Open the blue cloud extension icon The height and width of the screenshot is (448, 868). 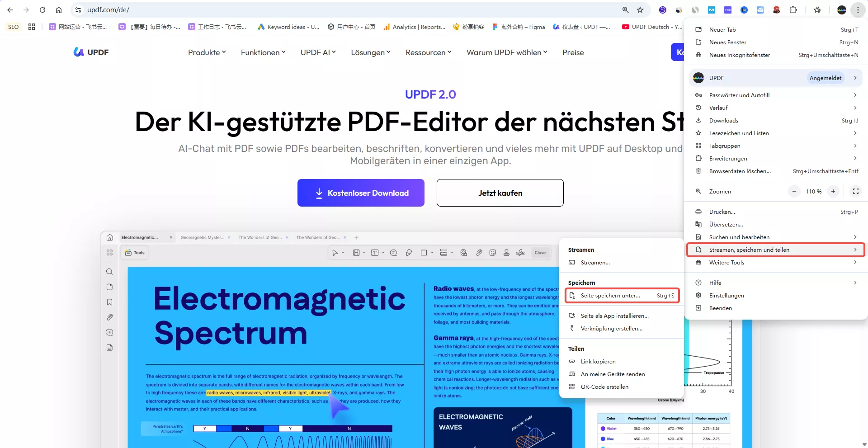pyautogui.click(x=760, y=10)
